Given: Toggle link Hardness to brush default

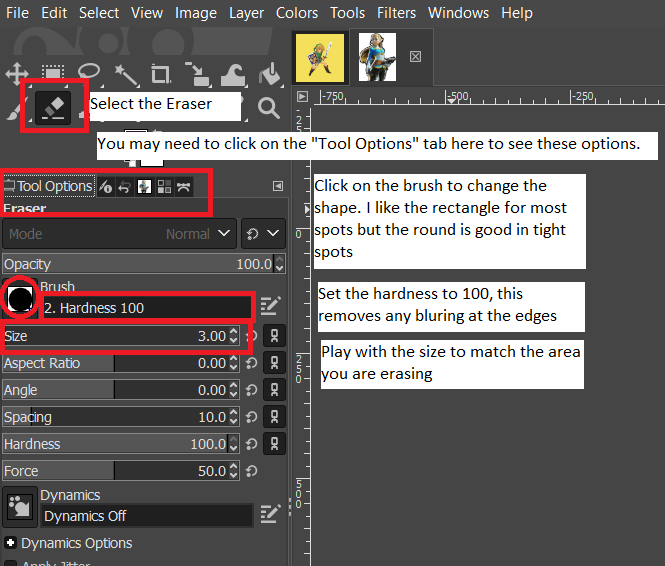Looking at the screenshot, I should click(274, 444).
